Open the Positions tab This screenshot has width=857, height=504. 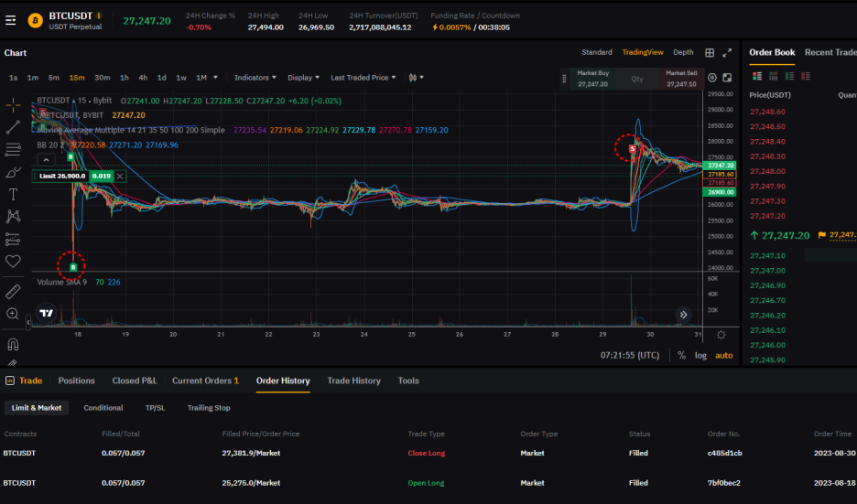click(77, 381)
